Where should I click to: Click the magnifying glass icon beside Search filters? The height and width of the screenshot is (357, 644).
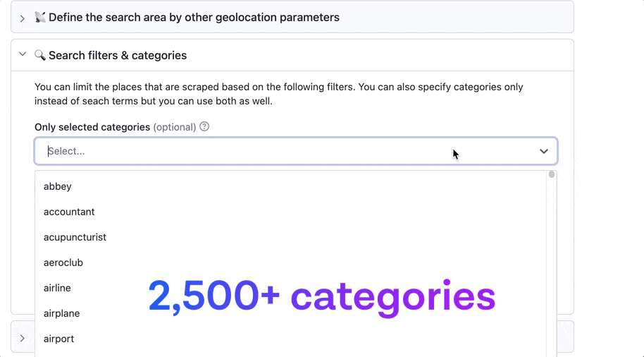click(40, 55)
